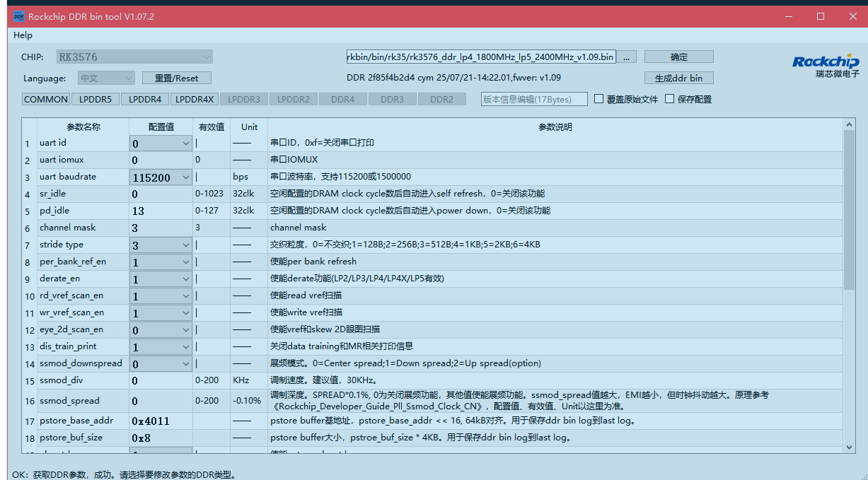
Task: Switch to the LPDDR5 tab
Action: 96,100
